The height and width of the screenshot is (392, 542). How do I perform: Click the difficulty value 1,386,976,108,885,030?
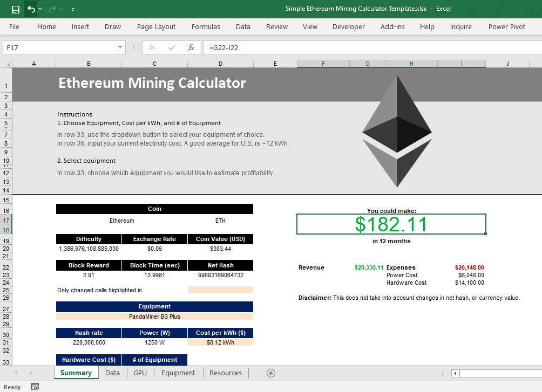[89, 249]
